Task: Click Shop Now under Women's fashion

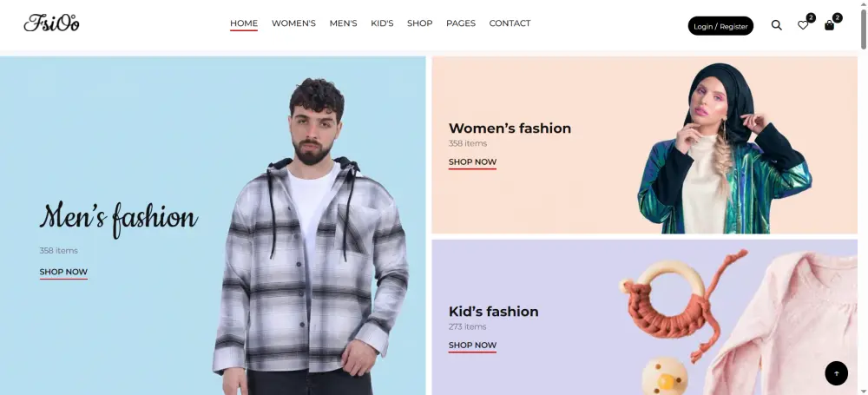Action: [x=472, y=161]
